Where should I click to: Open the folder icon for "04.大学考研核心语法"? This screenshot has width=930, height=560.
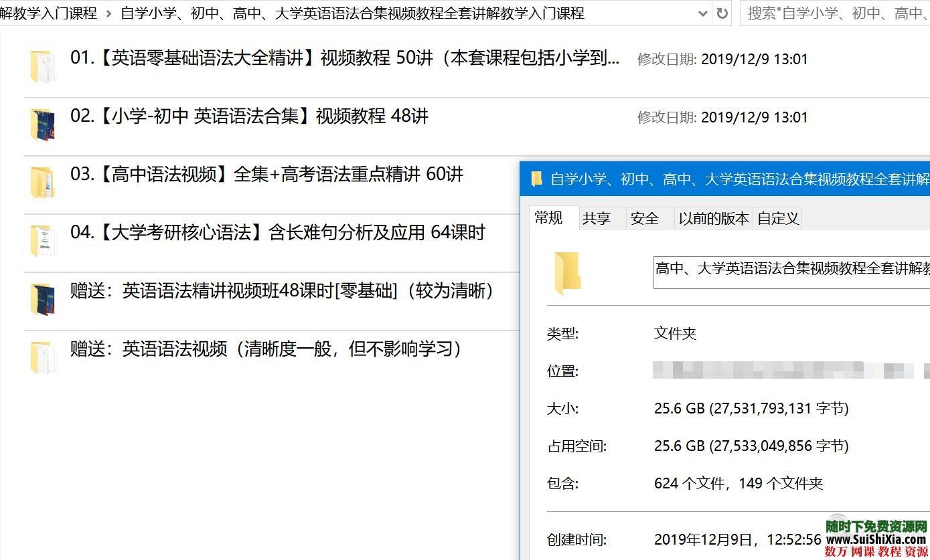pos(44,239)
